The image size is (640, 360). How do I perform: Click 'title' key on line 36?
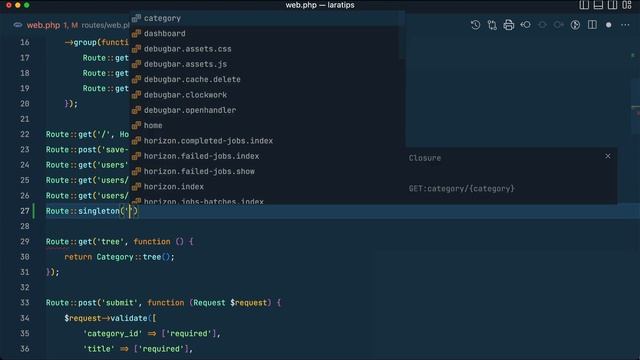[99, 349]
